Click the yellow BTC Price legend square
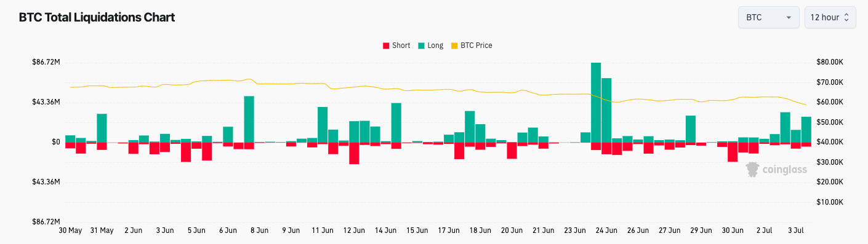Viewport: 868px width, 244px height. [x=455, y=45]
